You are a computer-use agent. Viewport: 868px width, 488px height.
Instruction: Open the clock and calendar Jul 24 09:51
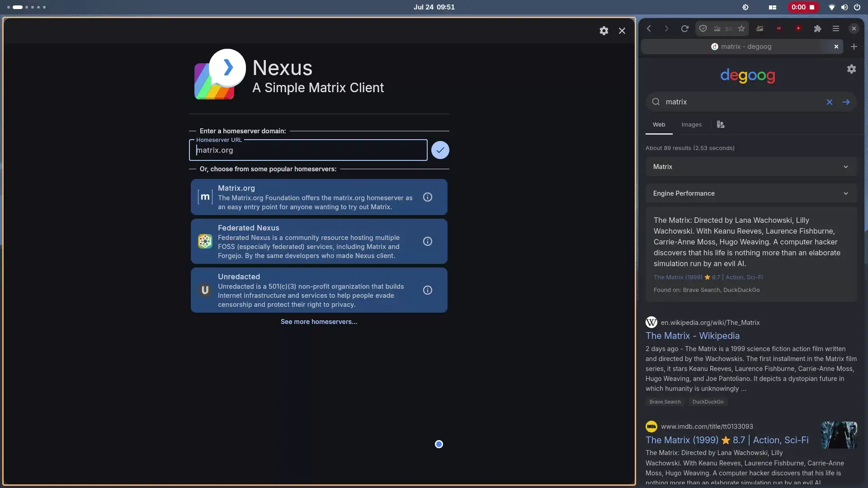(x=434, y=7)
